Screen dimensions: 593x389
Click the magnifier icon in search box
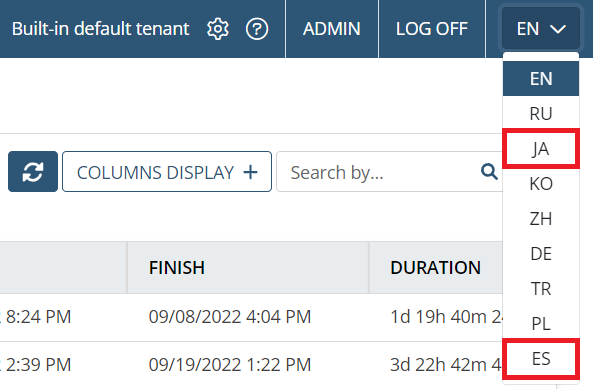(489, 172)
